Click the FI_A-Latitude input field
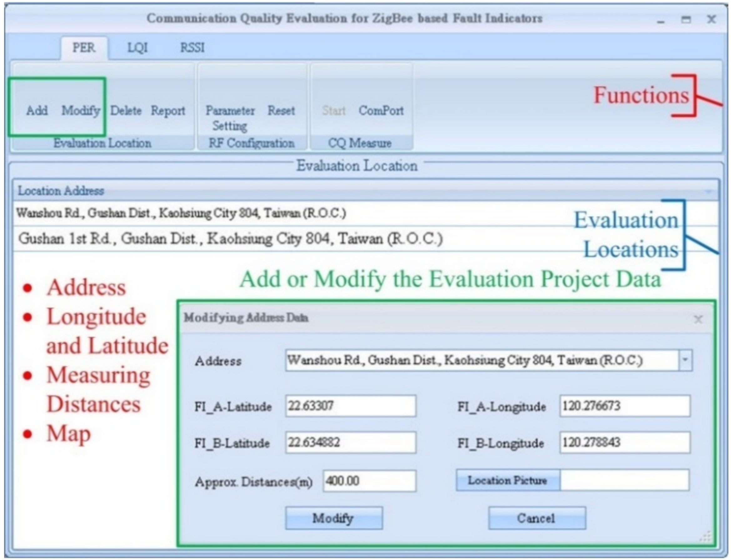 coord(350,406)
